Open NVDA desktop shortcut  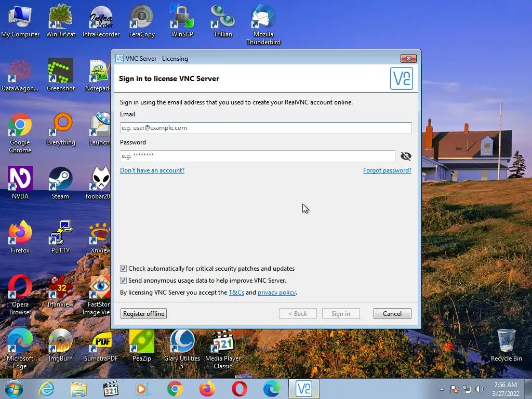point(20,183)
